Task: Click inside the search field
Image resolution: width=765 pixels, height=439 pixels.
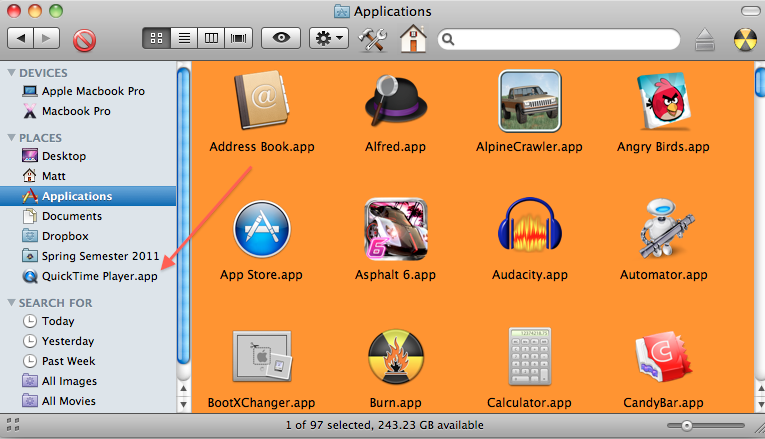Action: (559, 39)
